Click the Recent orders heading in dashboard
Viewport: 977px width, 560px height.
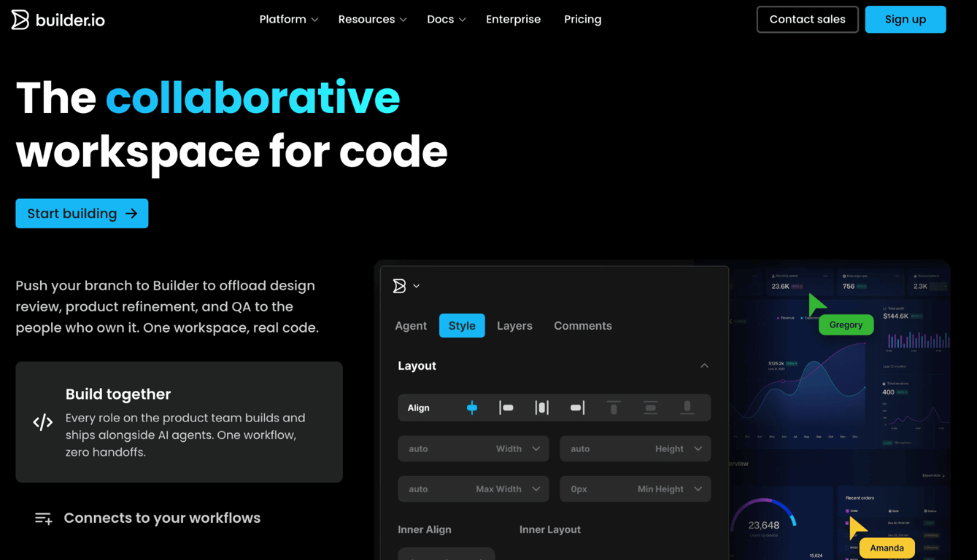(x=860, y=498)
